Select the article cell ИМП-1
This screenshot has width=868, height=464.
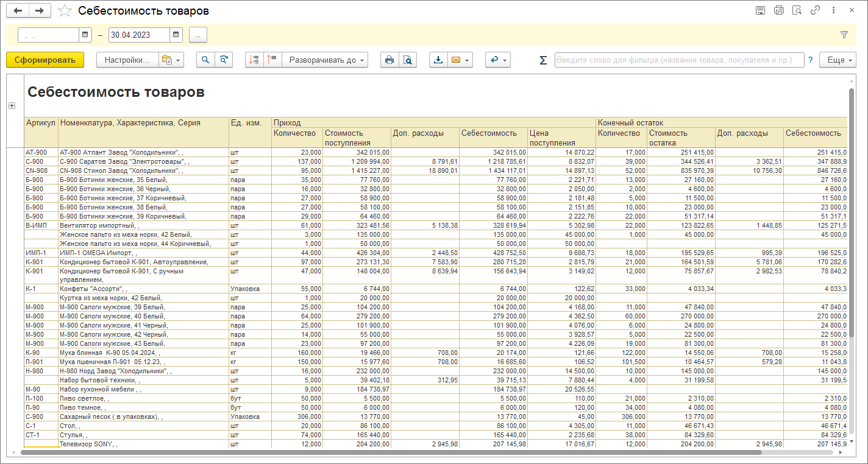tap(41, 253)
